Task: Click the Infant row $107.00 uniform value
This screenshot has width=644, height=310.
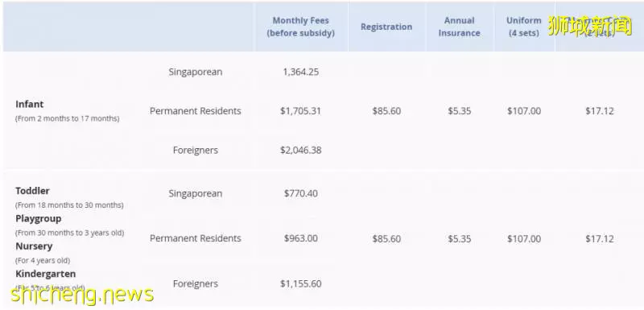Action: tap(524, 111)
